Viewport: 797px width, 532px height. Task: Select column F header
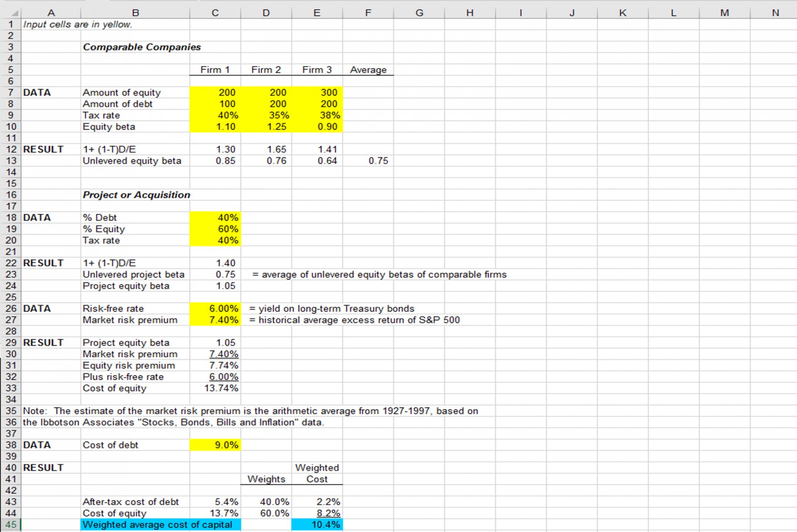368,13
